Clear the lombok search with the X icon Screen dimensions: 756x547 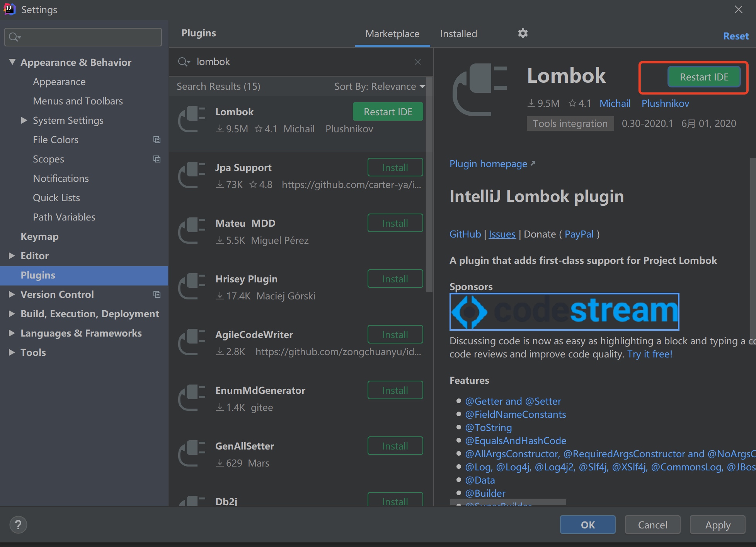coord(418,62)
